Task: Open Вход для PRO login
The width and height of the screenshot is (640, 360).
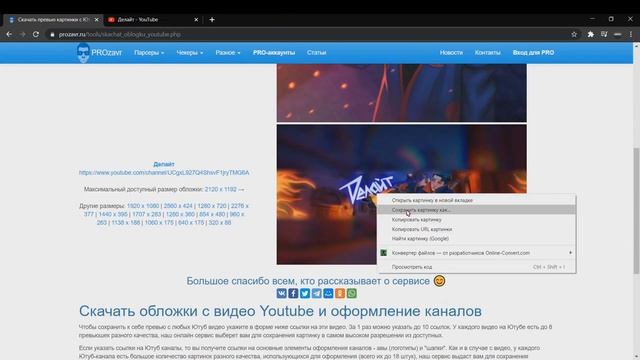Action: (x=533, y=53)
